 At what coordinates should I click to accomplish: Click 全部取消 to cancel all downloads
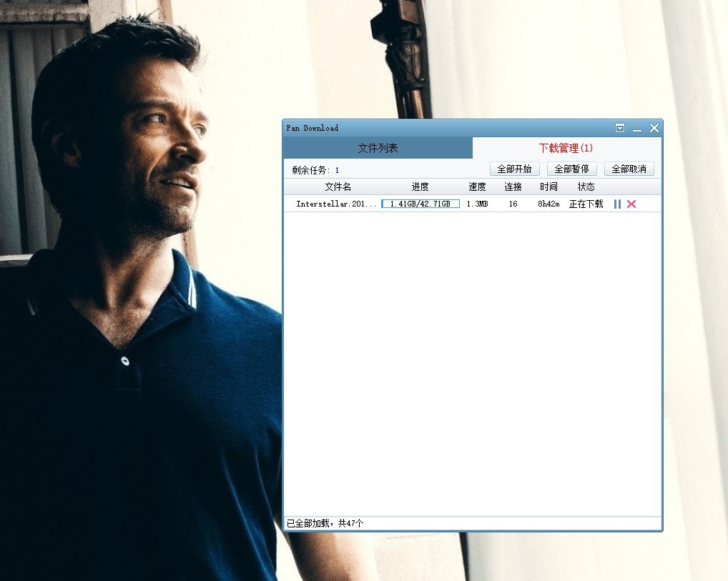(629, 169)
